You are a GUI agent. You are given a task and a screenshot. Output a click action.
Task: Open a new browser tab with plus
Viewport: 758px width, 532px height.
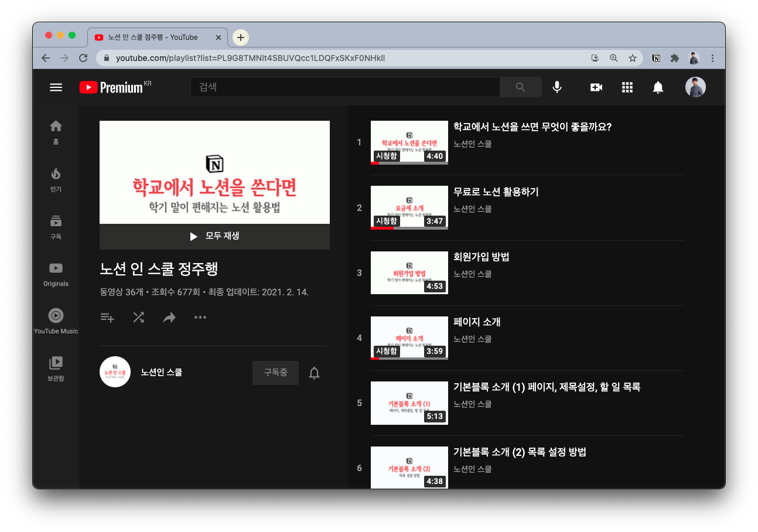241,37
